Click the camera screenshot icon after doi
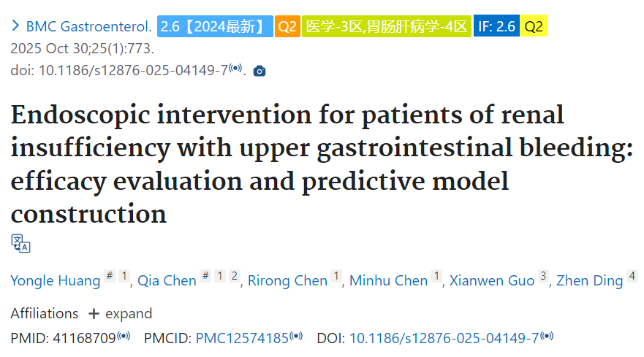Screen dimensions: 644x357 (x=260, y=71)
